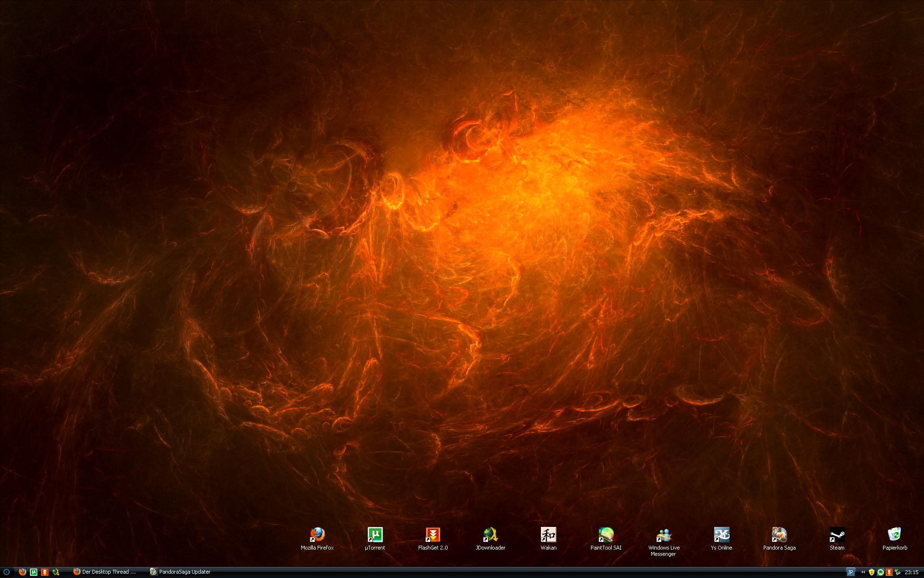The height and width of the screenshot is (578, 924).
Task: Open the JP language bar indicator
Action: click(x=850, y=572)
